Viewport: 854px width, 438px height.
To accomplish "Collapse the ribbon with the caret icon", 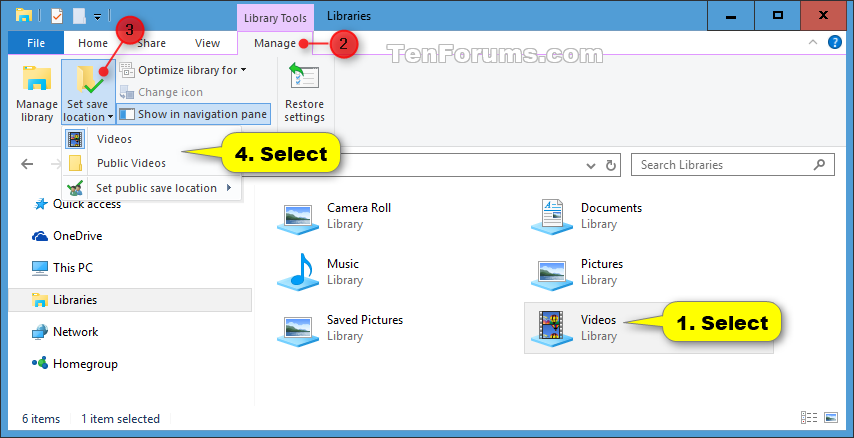I will (x=812, y=42).
